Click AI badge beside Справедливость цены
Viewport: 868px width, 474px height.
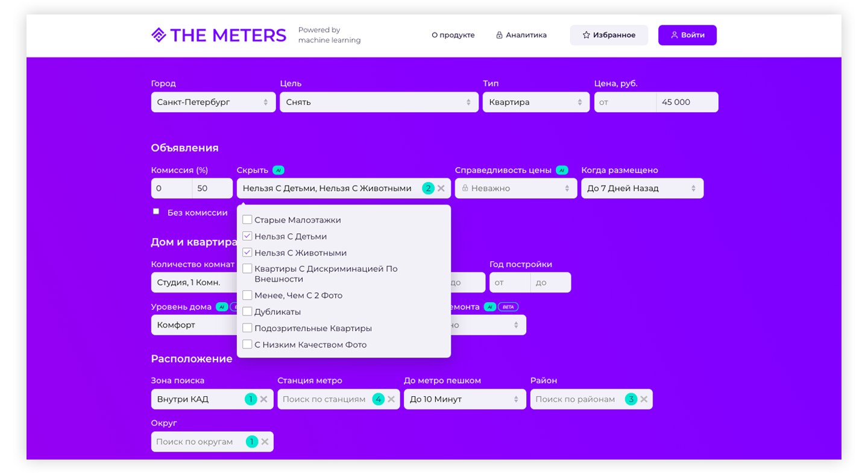[x=562, y=170]
